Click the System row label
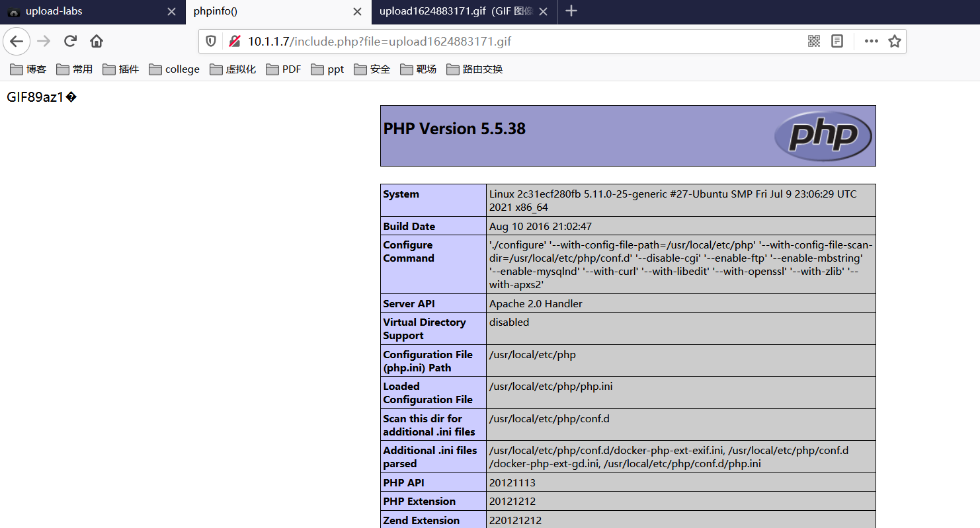 (401, 194)
